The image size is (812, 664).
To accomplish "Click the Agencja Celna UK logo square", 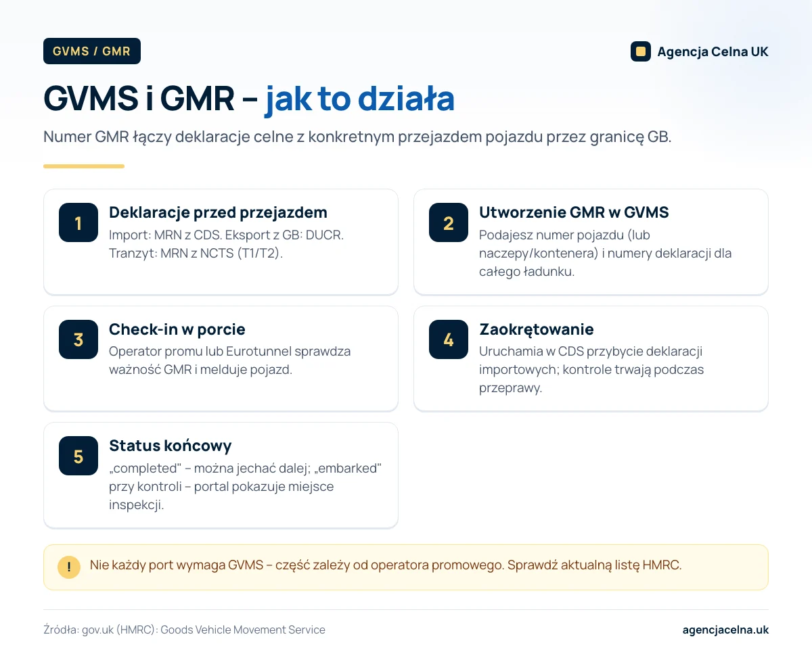I will (x=641, y=51).
